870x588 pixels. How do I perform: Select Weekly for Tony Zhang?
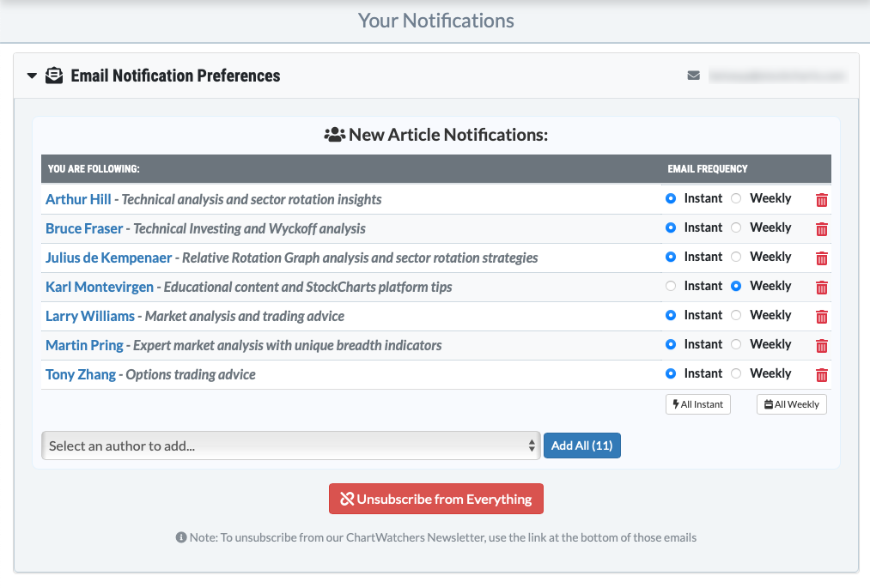[736, 374]
